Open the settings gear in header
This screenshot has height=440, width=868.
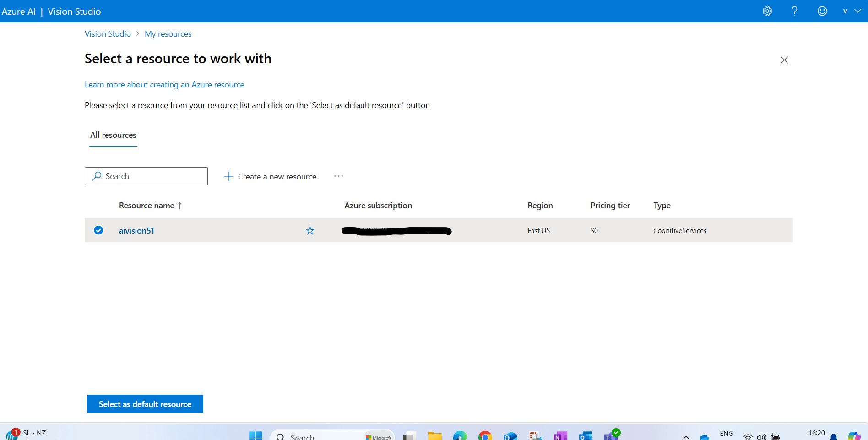click(x=767, y=11)
